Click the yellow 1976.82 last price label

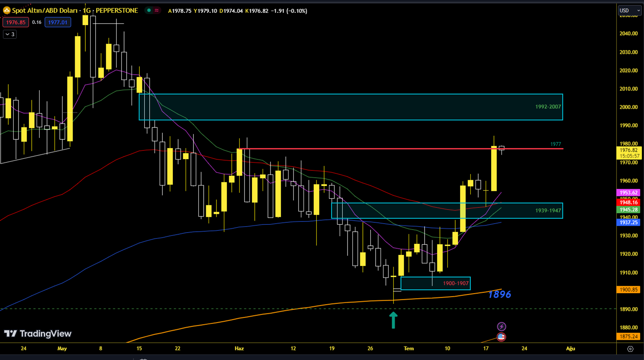(x=629, y=153)
